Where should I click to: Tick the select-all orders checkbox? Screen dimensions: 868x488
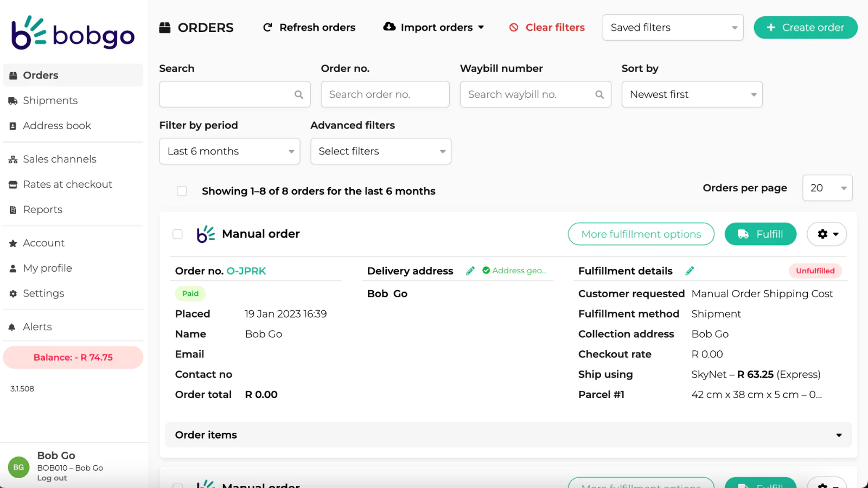click(182, 191)
